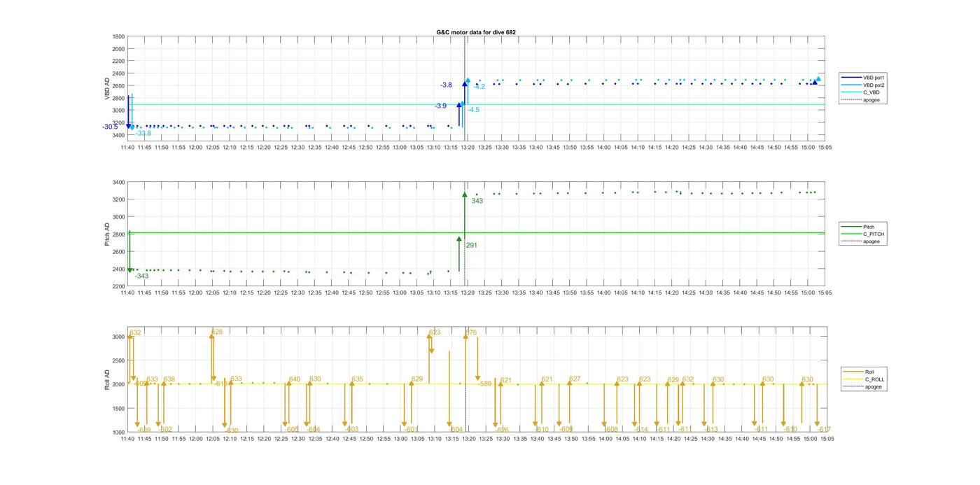This screenshot has width=980, height=485.
Task: Click the '343' pitch label near apogee
Action: [x=477, y=201]
